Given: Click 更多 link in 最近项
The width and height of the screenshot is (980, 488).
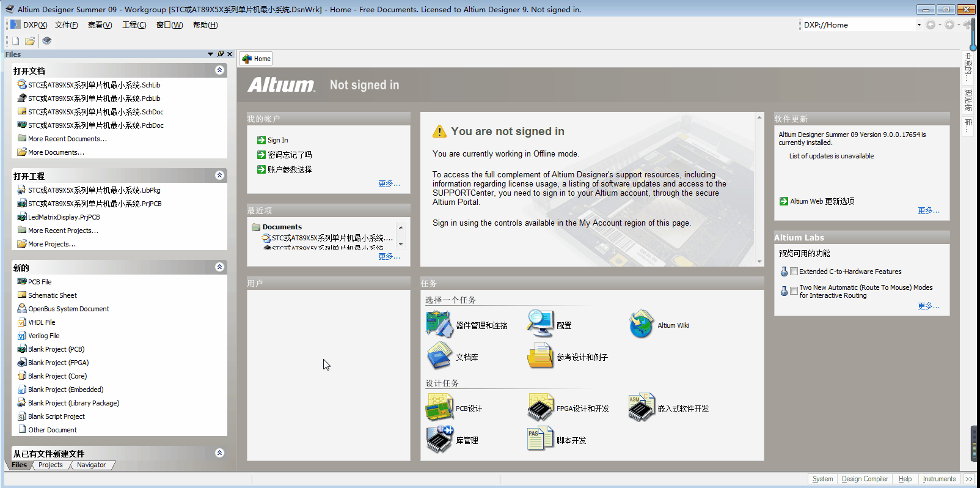Looking at the screenshot, I should click(x=389, y=256).
